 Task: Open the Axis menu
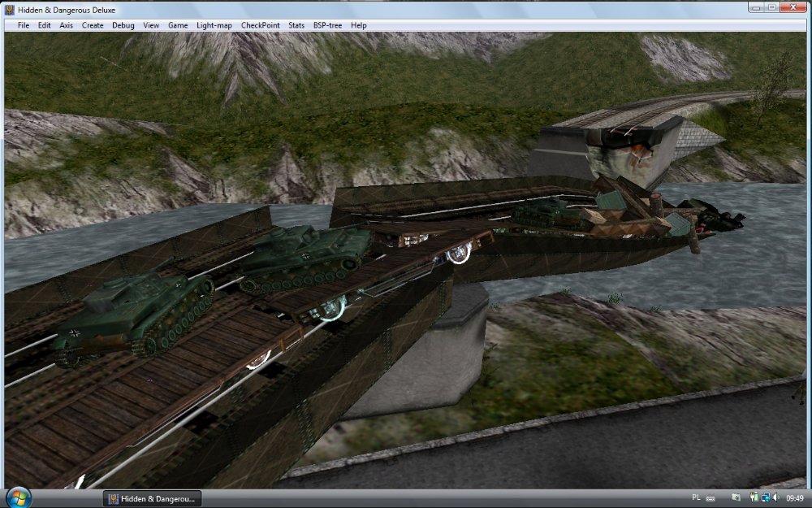pos(66,25)
